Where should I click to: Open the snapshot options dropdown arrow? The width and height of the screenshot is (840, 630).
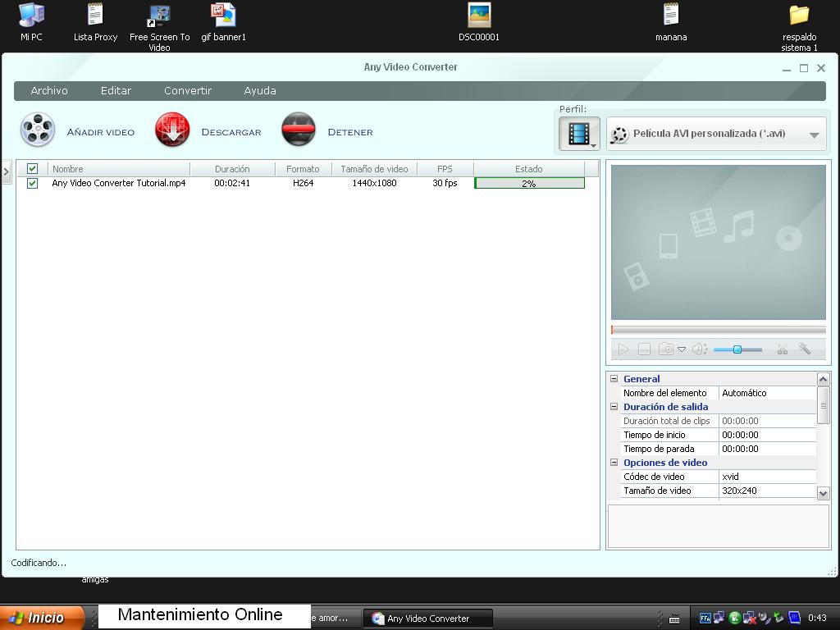click(x=682, y=349)
